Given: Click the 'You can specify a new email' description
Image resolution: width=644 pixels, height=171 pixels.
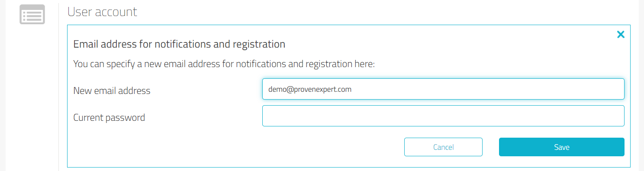Looking at the screenshot, I should pos(224,65).
